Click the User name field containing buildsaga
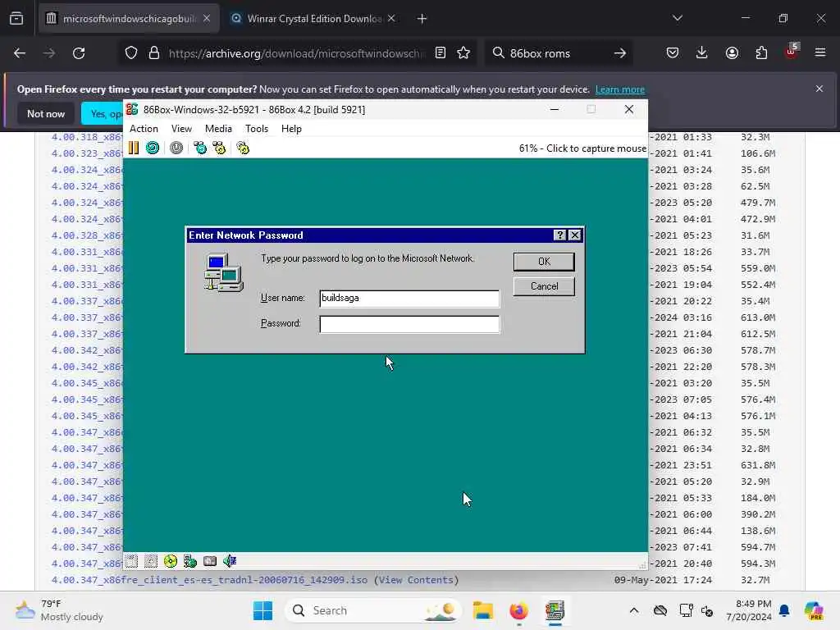 point(409,299)
